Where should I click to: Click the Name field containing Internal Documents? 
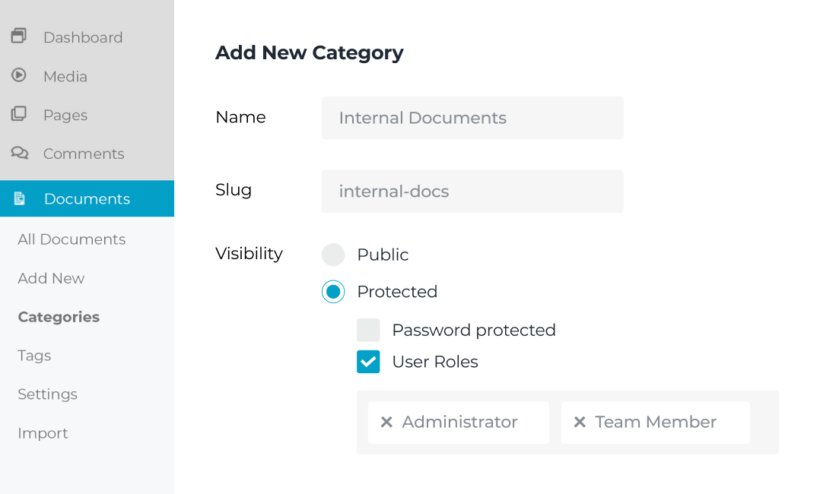473,118
